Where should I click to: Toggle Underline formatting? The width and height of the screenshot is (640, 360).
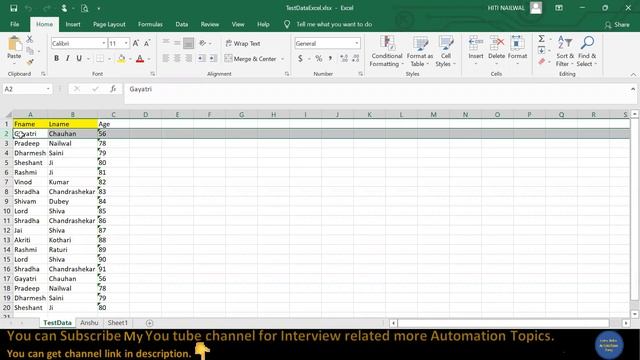tap(79, 58)
